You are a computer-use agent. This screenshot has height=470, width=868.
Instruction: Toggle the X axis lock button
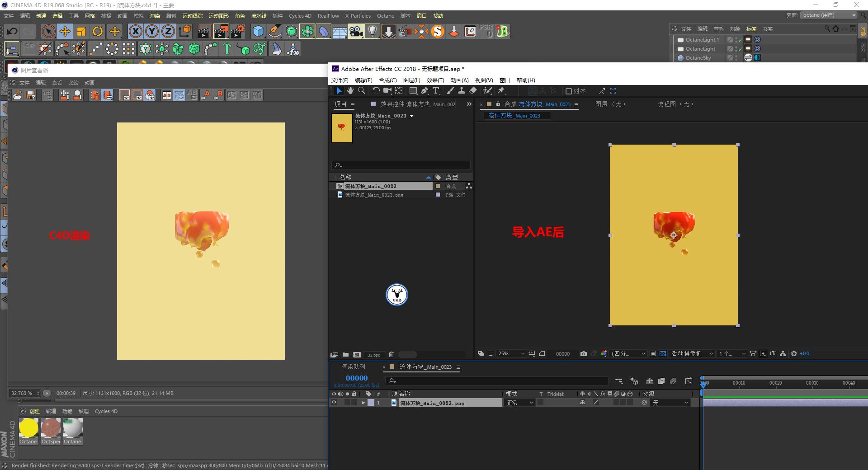(x=135, y=31)
